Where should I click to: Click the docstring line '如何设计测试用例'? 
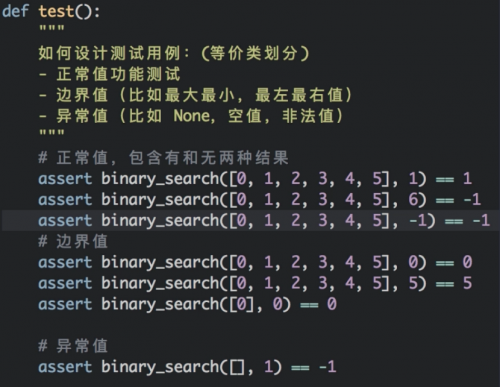[x=174, y=53]
